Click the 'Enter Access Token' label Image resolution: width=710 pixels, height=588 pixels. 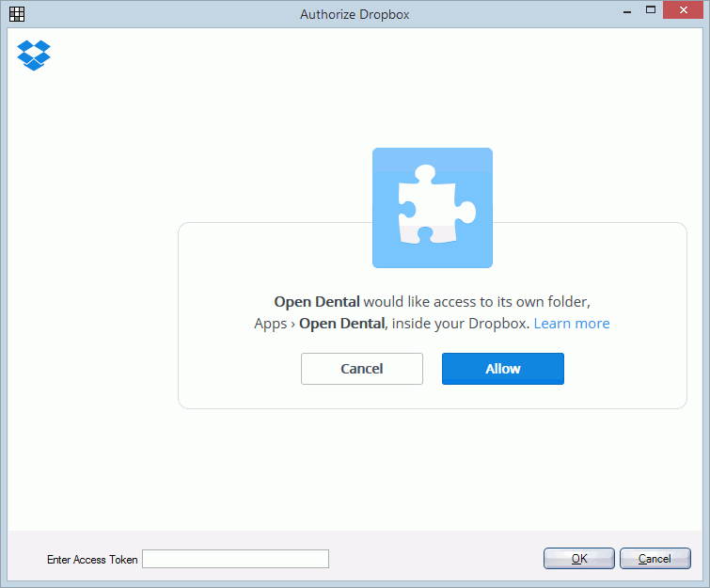(92, 560)
